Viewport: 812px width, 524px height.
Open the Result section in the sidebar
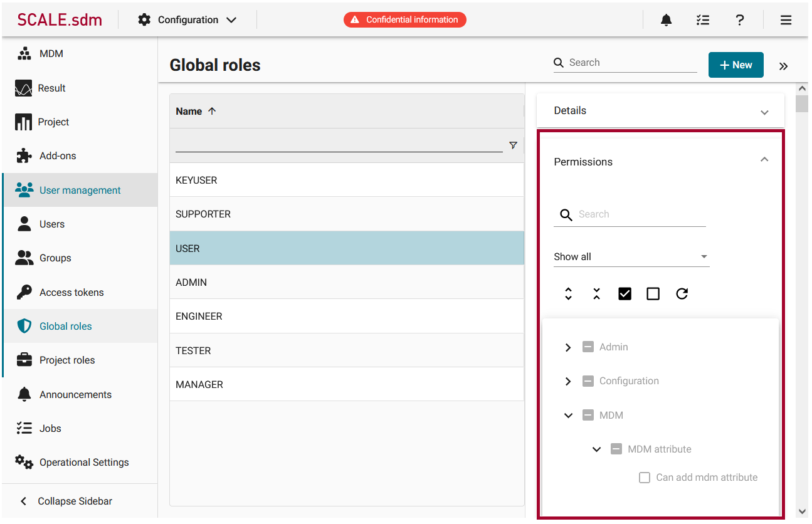click(52, 88)
